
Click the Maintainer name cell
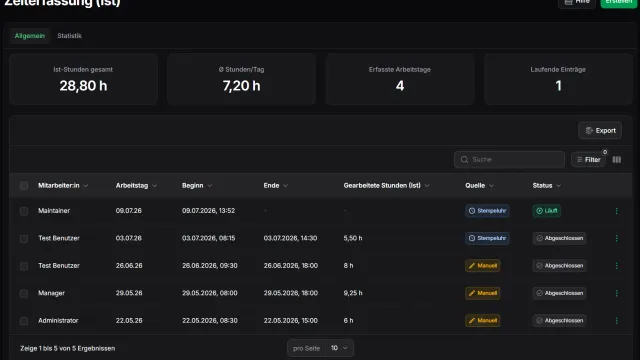[54, 211]
